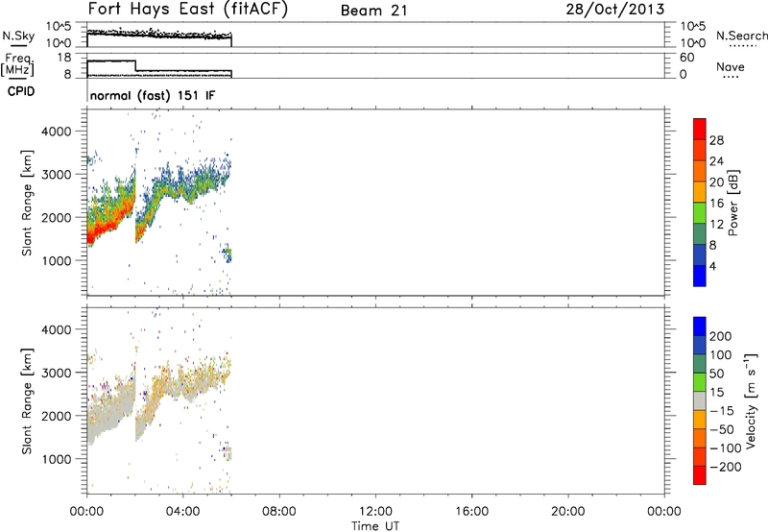Click the '04:00' time tick label

click(x=182, y=512)
